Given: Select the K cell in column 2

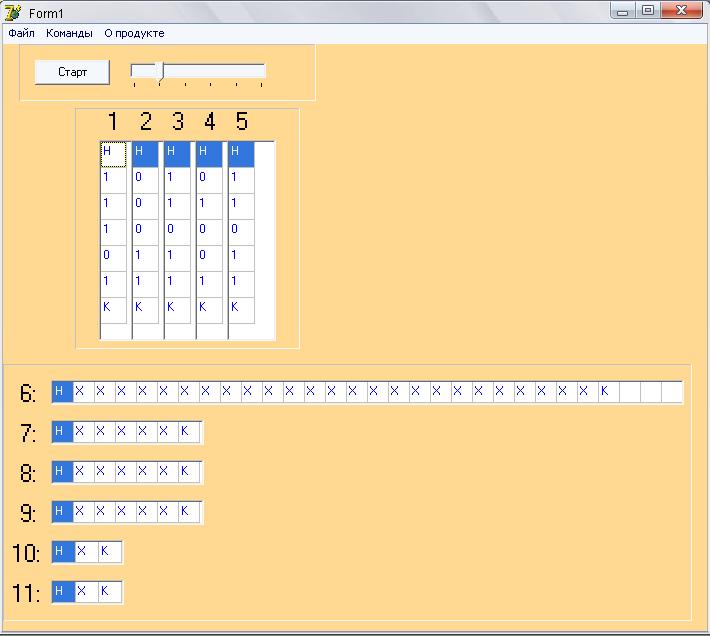Looking at the screenshot, I should pyautogui.click(x=145, y=311).
